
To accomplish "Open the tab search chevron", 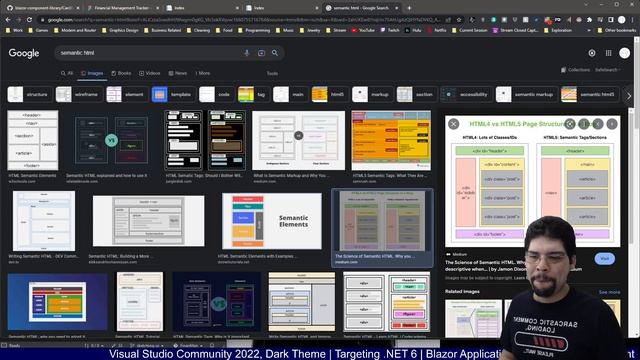I will [x=586, y=5].
